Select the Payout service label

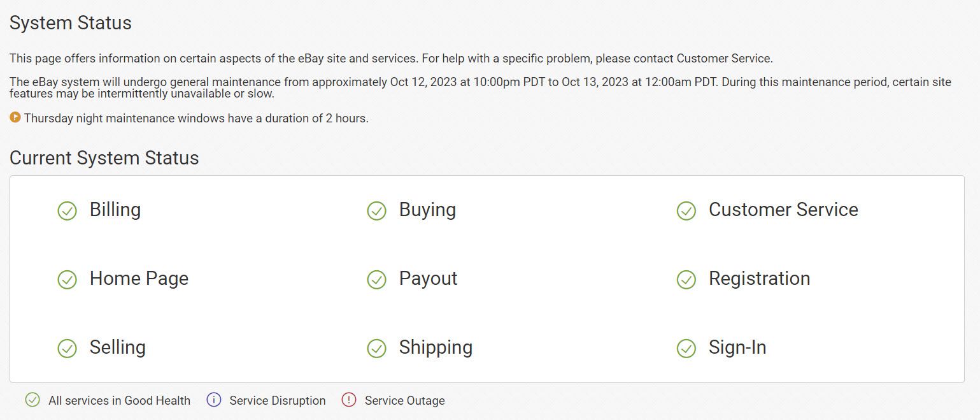428,279
